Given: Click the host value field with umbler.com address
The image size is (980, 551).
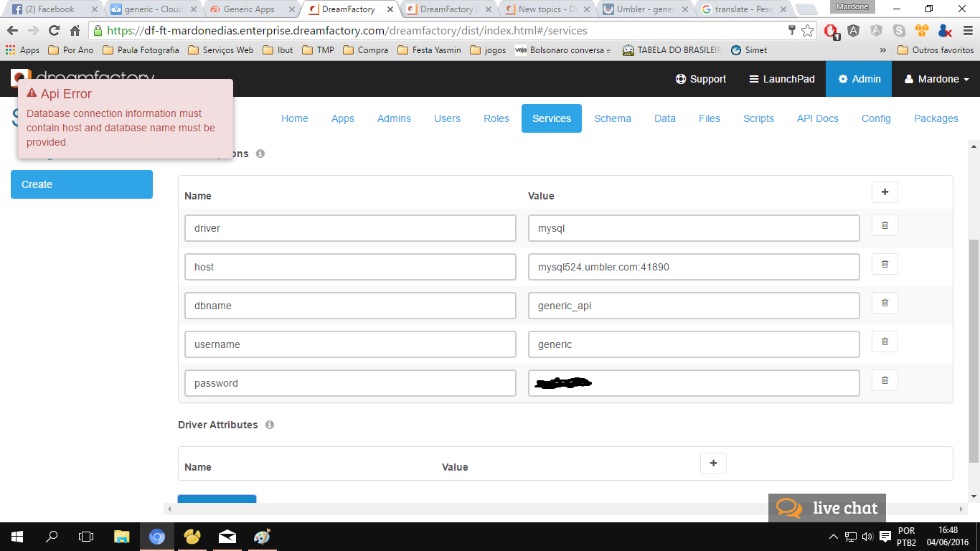Looking at the screenshot, I should point(694,267).
